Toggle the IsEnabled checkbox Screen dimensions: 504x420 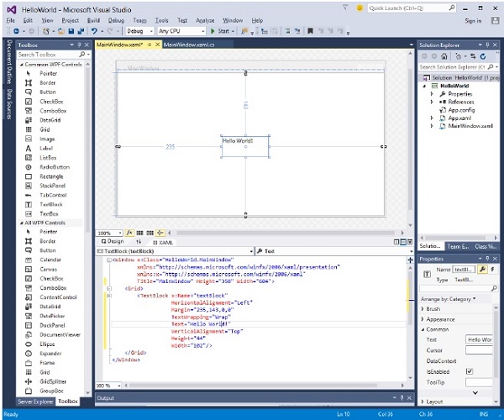coord(470,370)
